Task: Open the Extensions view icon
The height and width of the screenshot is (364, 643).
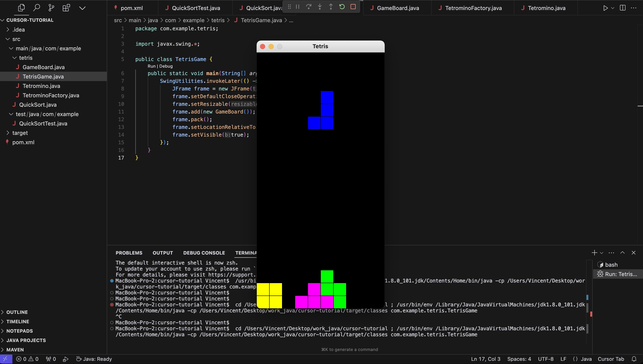Action: tap(66, 8)
